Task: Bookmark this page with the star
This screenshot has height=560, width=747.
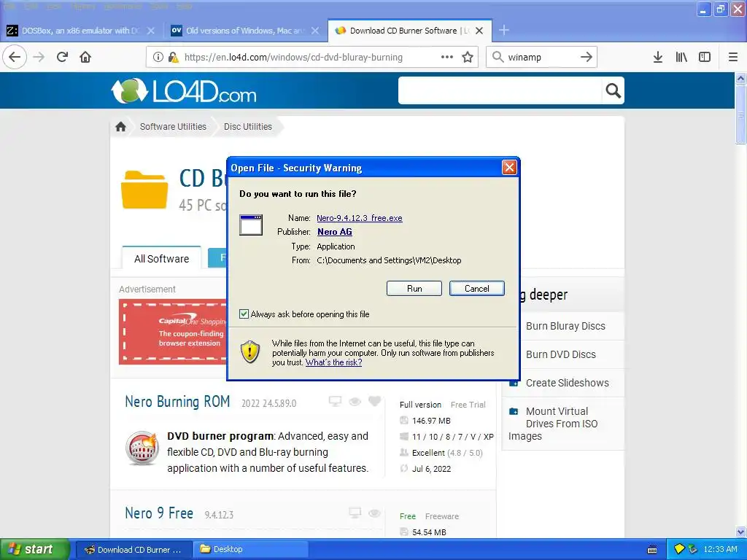Action: point(468,57)
